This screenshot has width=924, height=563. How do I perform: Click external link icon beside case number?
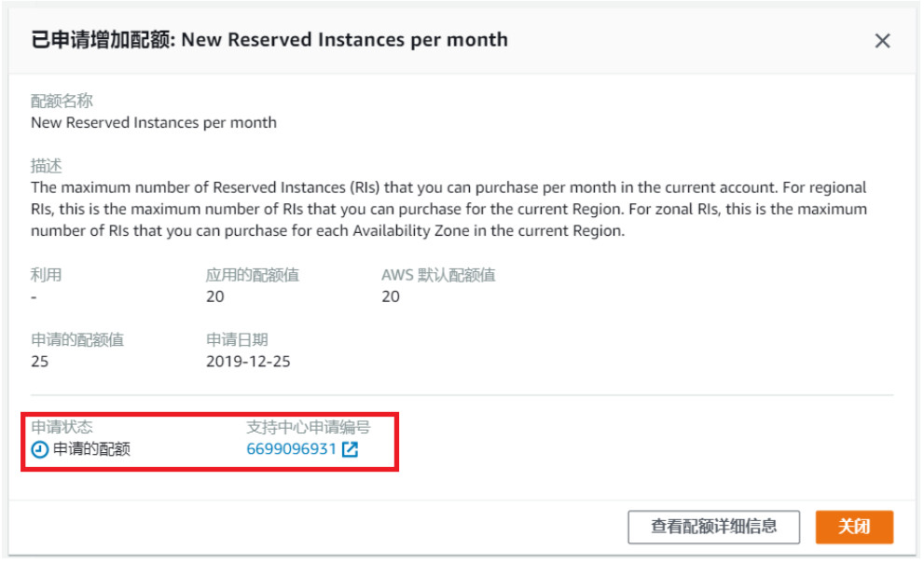(350, 449)
